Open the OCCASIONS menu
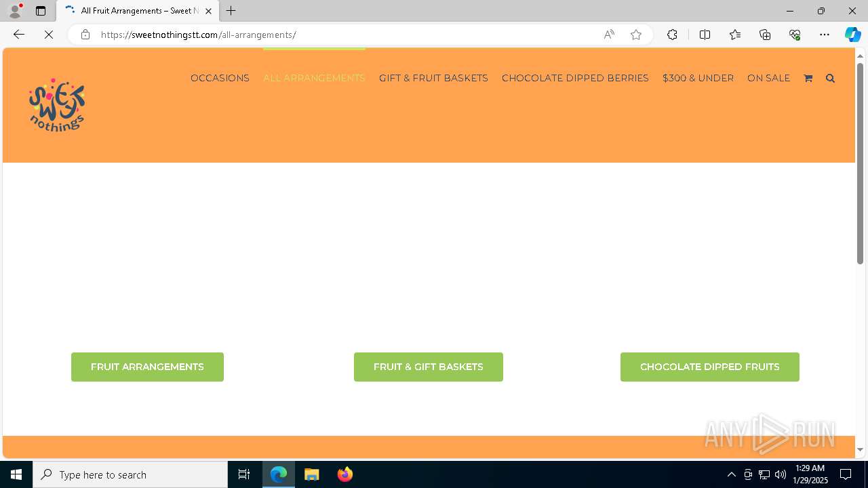 [220, 78]
